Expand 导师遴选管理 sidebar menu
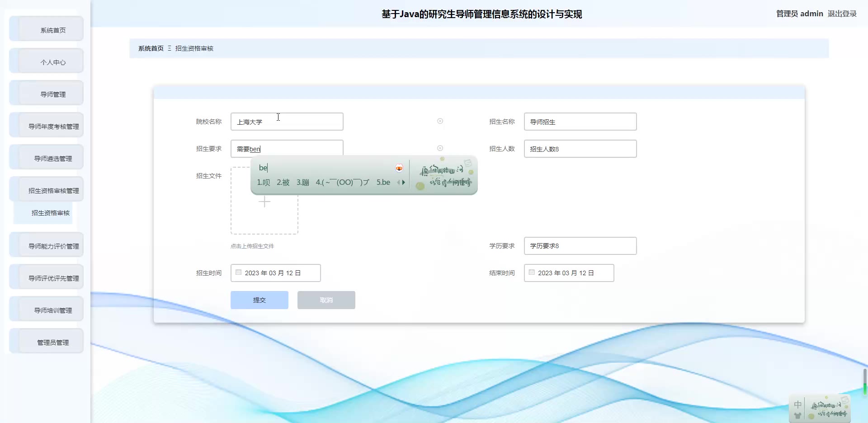The image size is (868, 423). coord(47,157)
